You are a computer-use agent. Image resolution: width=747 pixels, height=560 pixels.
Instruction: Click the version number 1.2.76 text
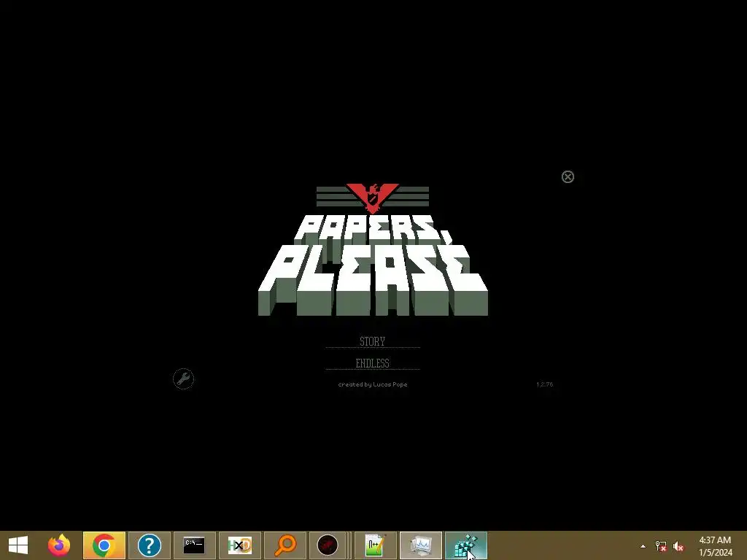click(544, 384)
